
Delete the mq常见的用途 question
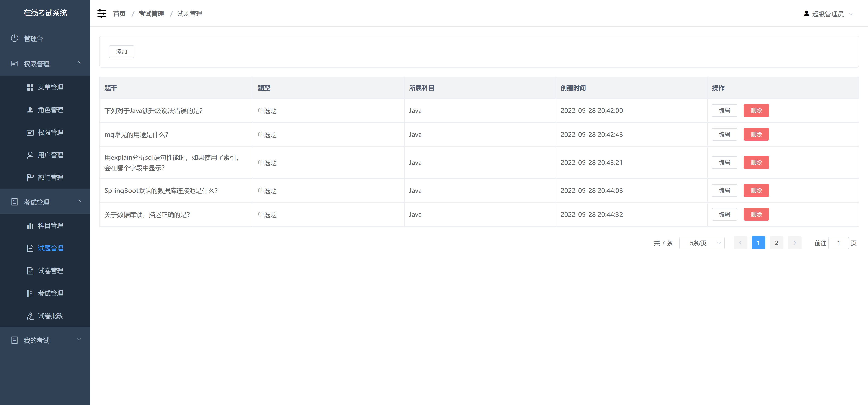[756, 134]
